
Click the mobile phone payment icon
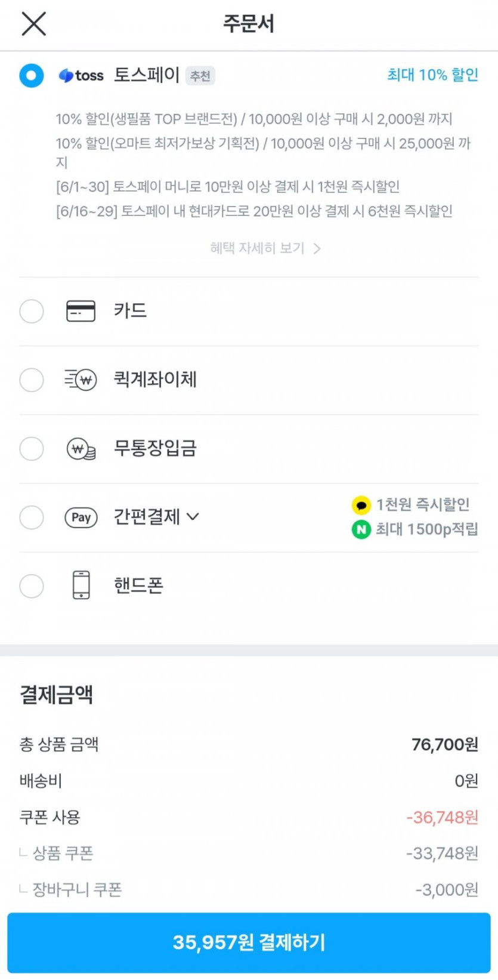[81, 585]
